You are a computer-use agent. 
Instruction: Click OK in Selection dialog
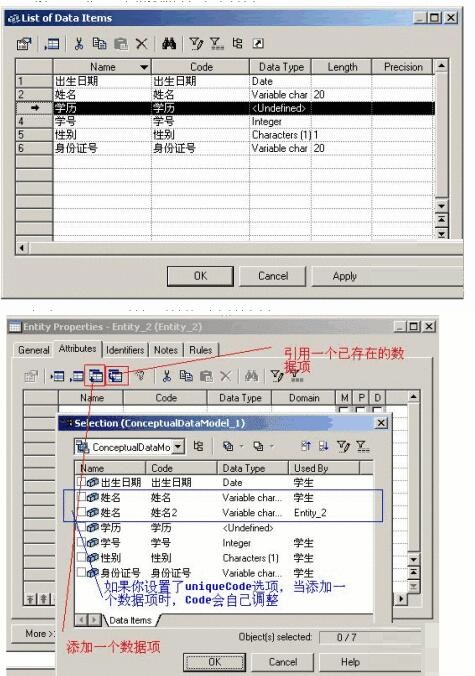tap(215, 662)
